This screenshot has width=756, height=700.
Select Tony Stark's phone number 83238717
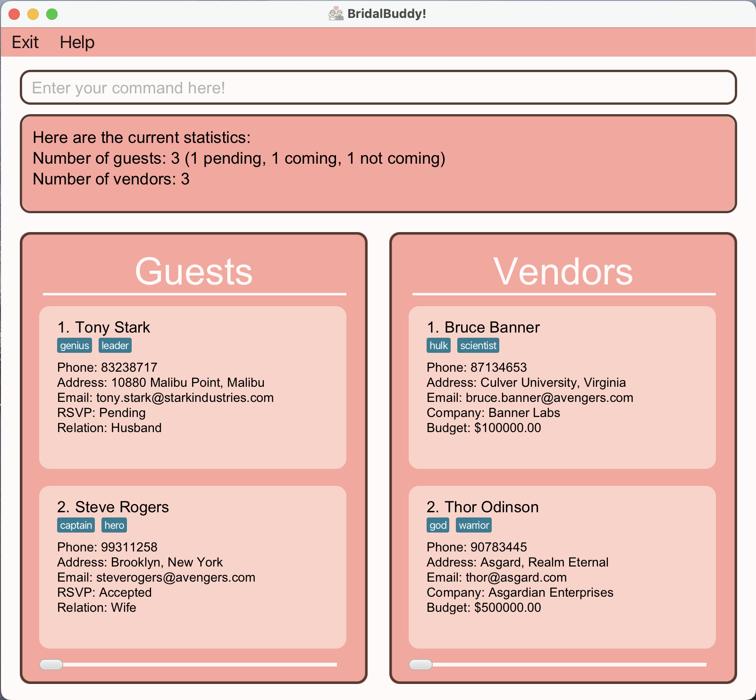129,367
